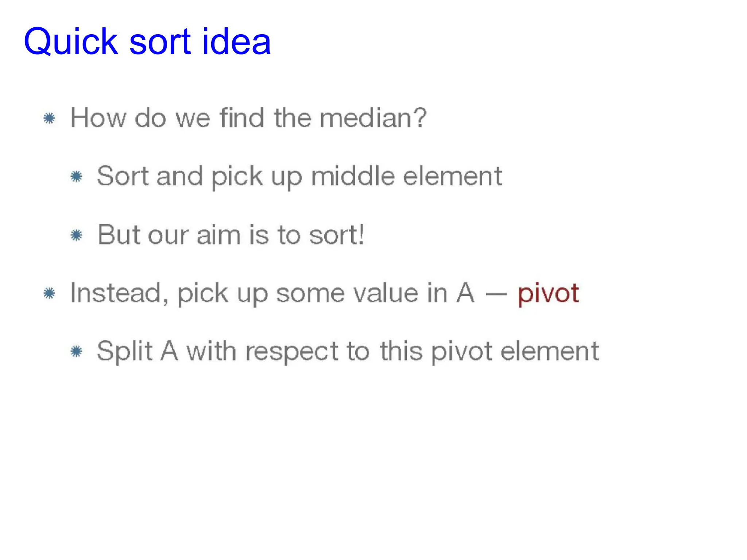
Task: Click the bullet beside 'How do we find the median?'
Action: 49,118
